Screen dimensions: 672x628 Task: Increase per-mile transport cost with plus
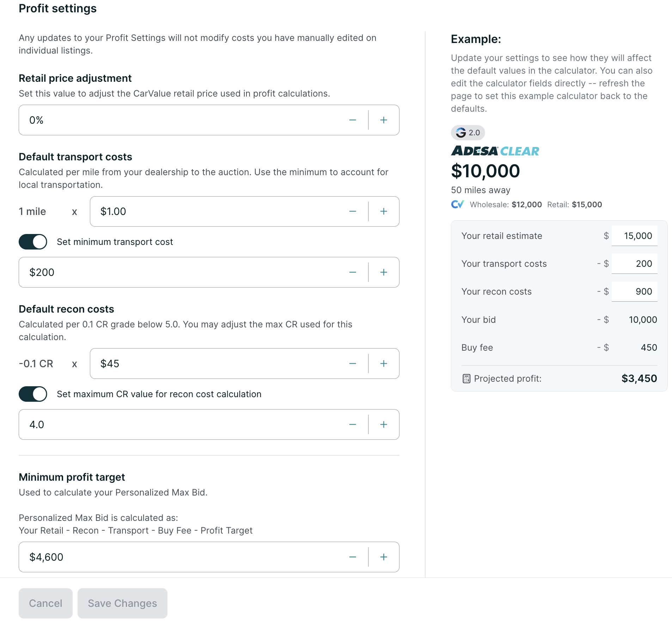(384, 211)
